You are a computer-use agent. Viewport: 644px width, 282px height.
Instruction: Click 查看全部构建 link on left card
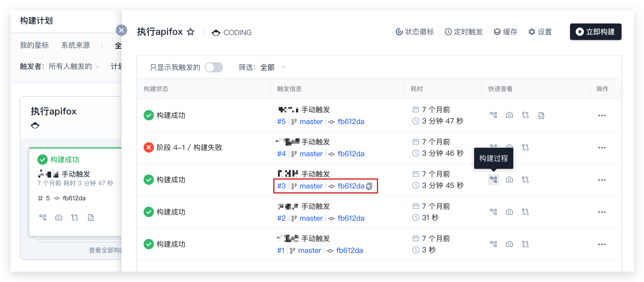(105, 250)
